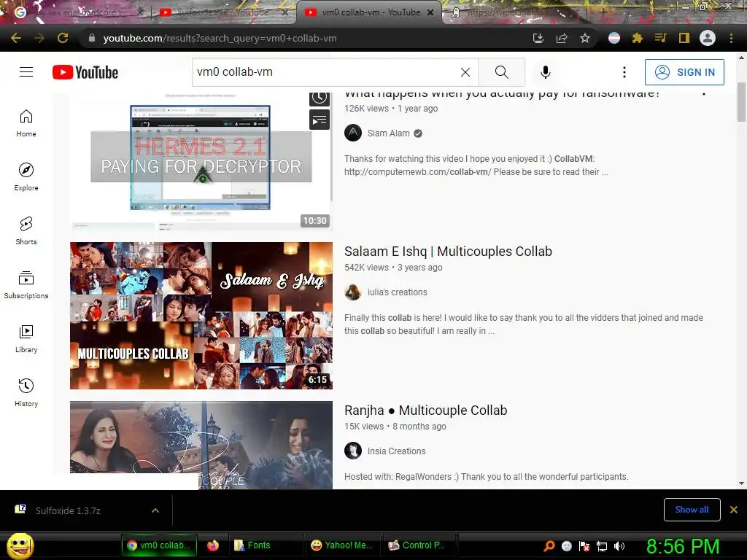This screenshot has width=747, height=560.
Task: Open Home in YouTube sidebar
Action: click(26, 123)
